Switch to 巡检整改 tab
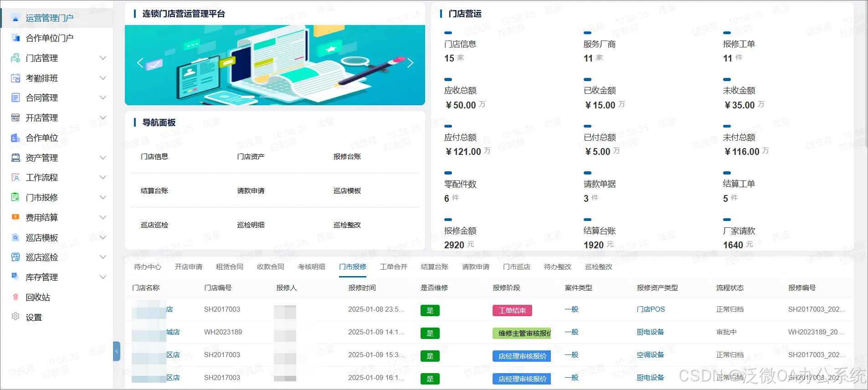 pos(599,267)
